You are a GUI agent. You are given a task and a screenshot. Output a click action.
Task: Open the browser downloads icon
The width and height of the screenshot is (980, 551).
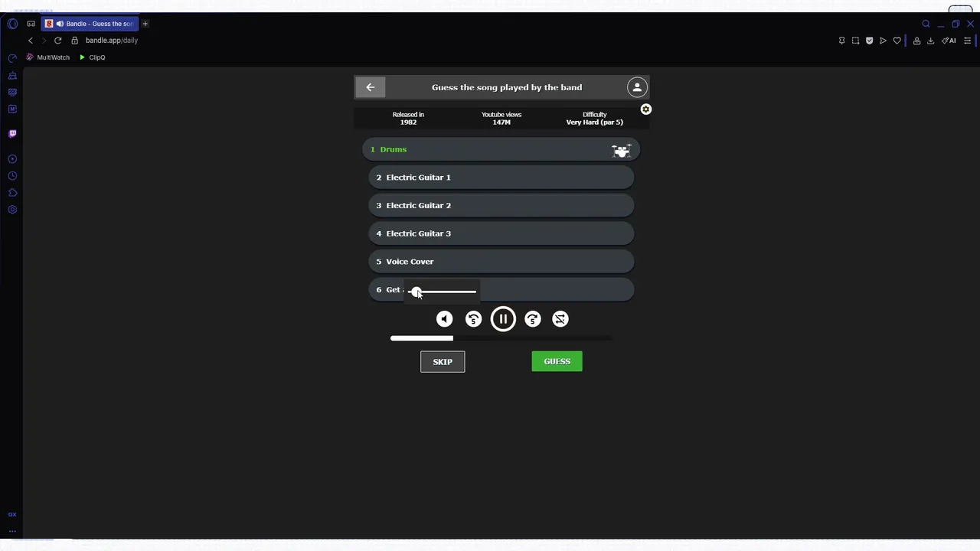coord(930,41)
